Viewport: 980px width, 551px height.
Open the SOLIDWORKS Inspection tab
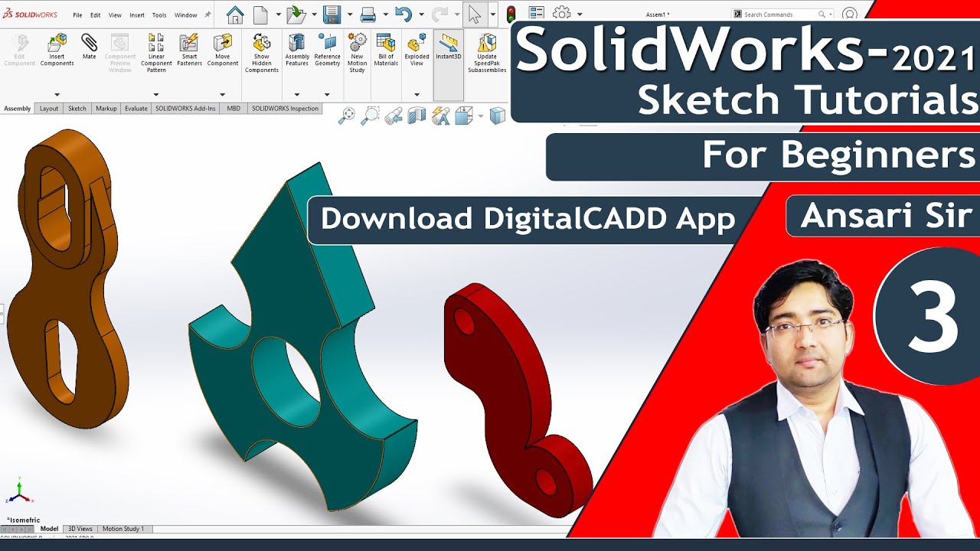pyautogui.click(x=285, y=109)
